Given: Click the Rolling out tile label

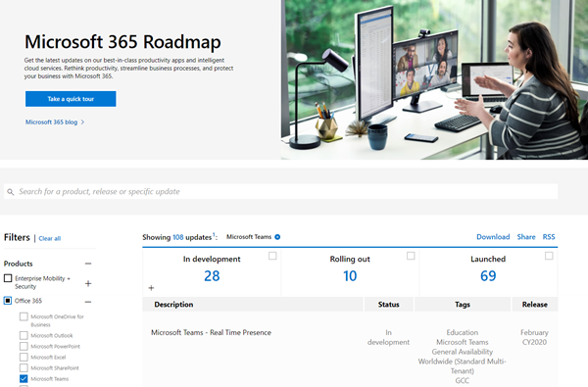Looking at the screenshot, I should [x=350, y=259].
